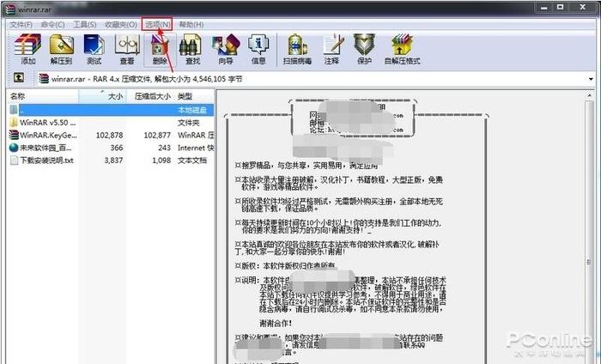The width and height of the screenshot is (601, 364).
Task: Click the 添加 (Add) toolbar icon
Action: 27,49
